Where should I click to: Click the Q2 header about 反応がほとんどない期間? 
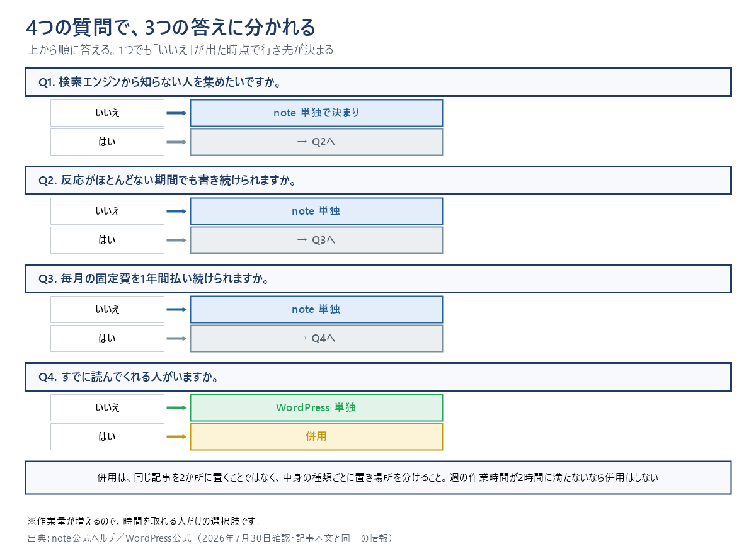pyautogui.click(x=378, y=180)
